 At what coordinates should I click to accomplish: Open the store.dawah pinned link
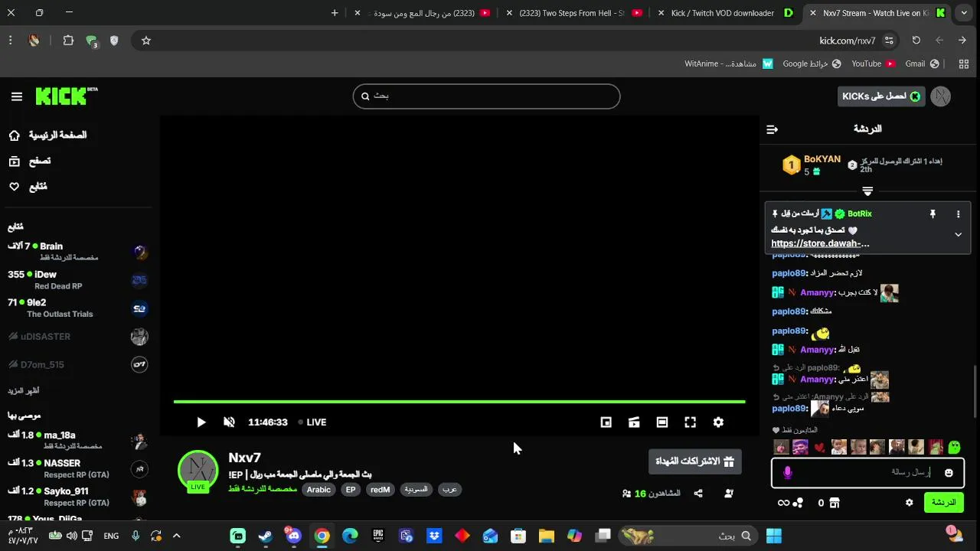(x=820, y=243)
